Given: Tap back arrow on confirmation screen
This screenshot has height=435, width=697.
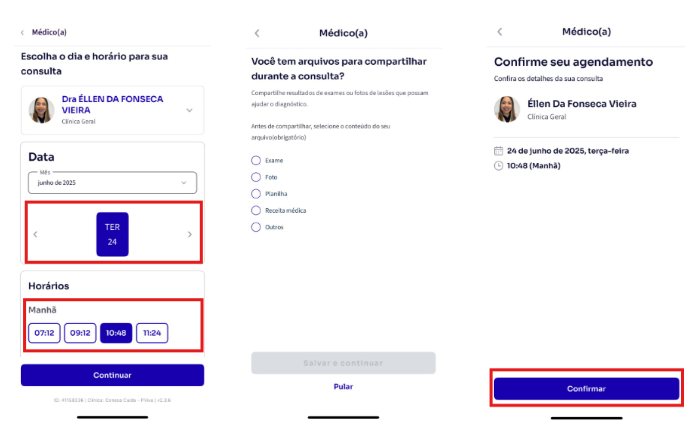Looking at the screenshot, I should tap(500, 32).
